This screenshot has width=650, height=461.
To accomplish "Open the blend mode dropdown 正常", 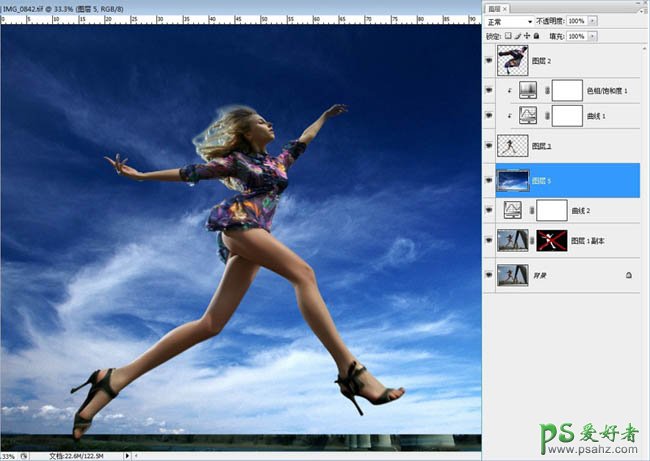I will click(509, 21).
